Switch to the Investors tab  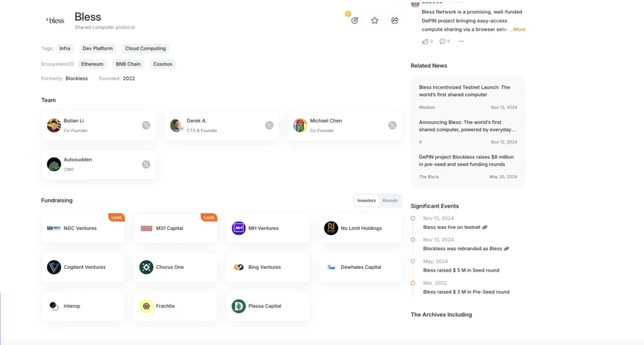point(367,200)
